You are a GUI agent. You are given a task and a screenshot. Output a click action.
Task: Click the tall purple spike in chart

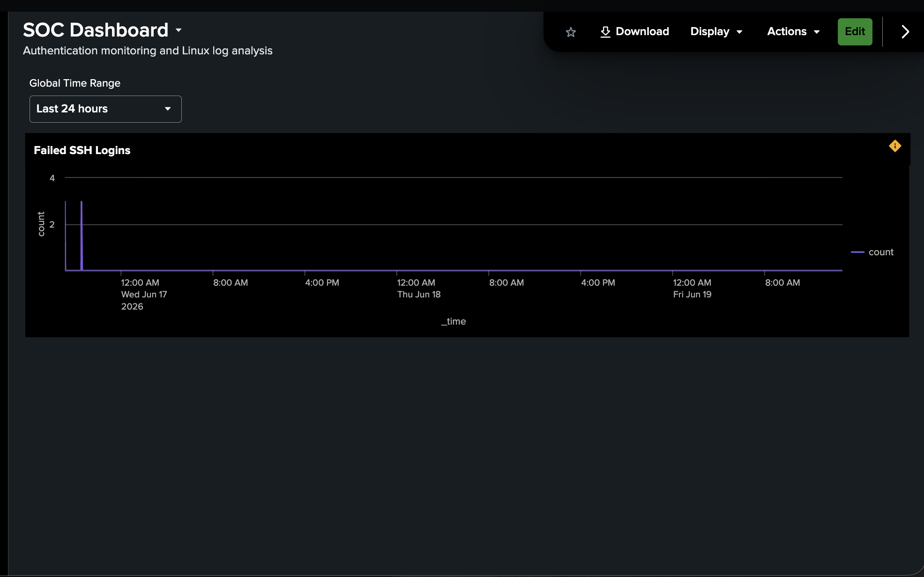tap(82, 236)
